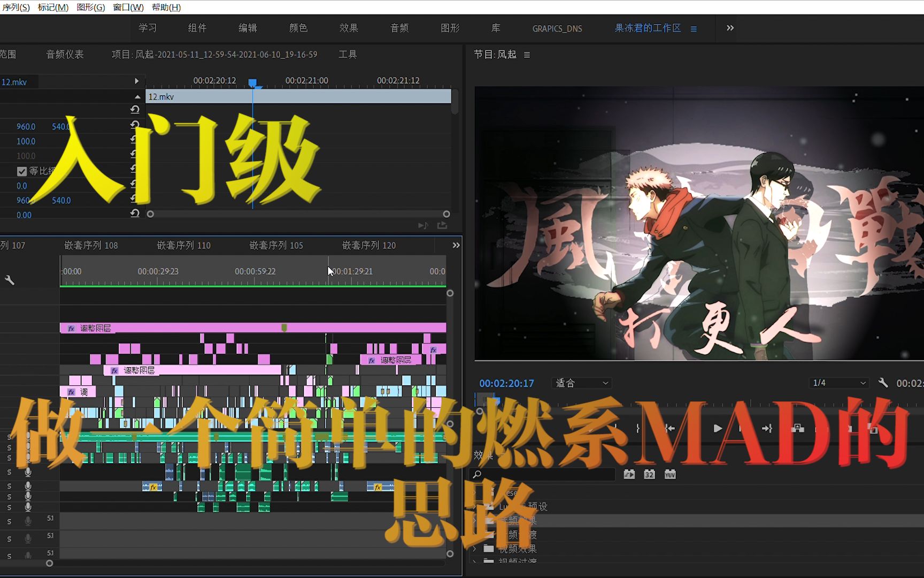Show more timeline tabs via the chevron
The image size is (924, 578).
pos(456,245)
